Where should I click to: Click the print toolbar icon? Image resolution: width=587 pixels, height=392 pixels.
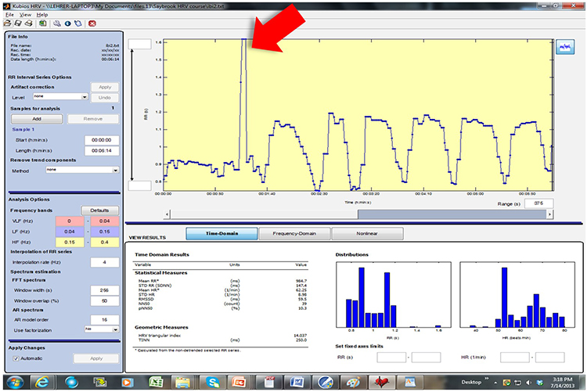(x=28, y=23)
